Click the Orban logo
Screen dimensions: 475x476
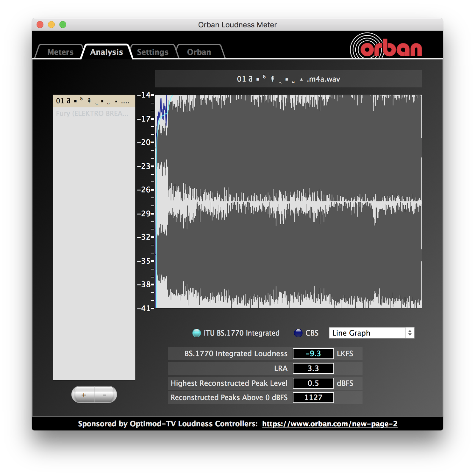(x=386, y=46)
